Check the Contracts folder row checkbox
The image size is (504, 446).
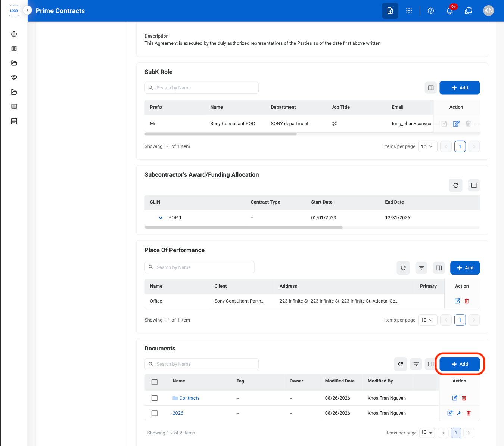pos(155,398)
